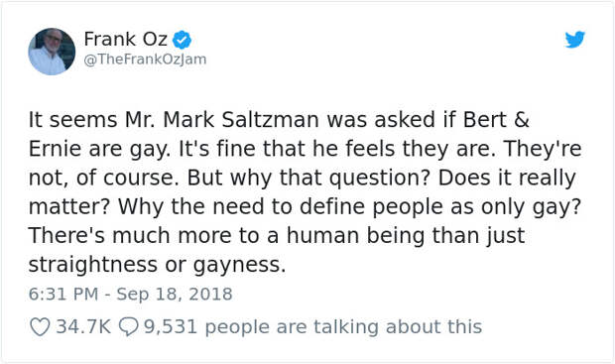Screen dimensions: 615x364
Task: Click the heart like icon
Action: [40, 326]
